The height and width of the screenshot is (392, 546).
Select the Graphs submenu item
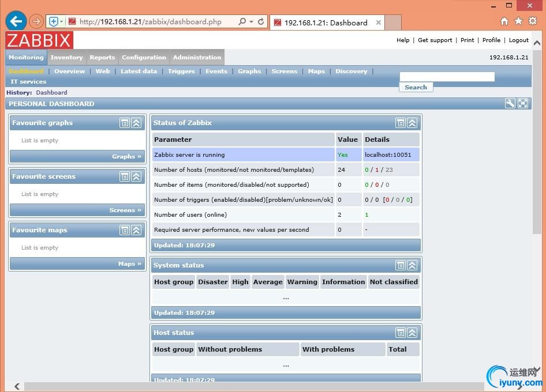click(249, 71)
